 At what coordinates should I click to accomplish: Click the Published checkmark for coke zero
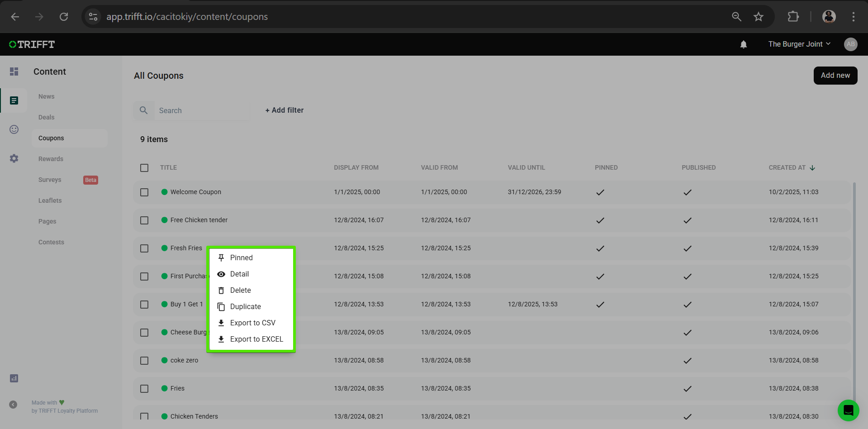[688, 361]
